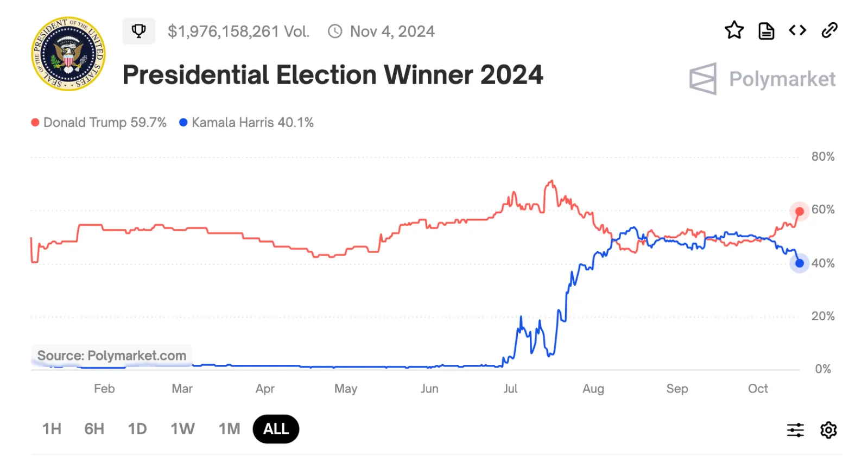Select the 1W time range option
Screen dimensions: 868x456
182,429
